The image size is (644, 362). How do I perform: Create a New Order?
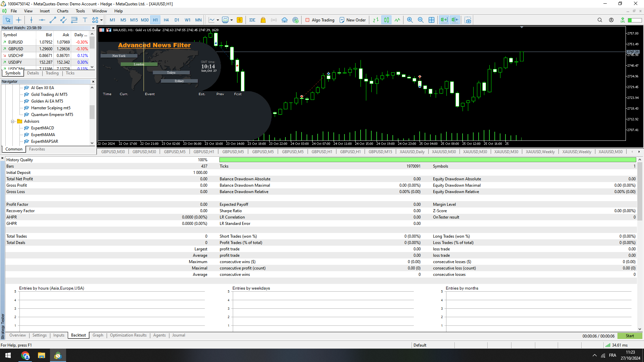point(353,20)
